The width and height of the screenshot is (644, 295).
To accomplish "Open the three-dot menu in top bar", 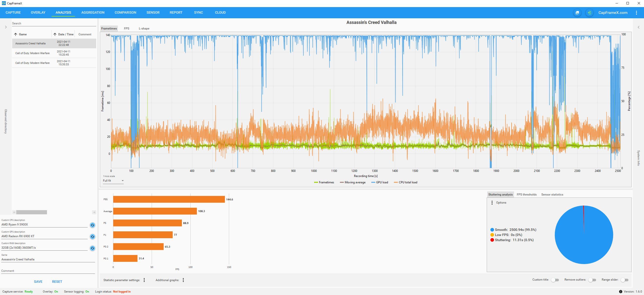I will [636, 12].
